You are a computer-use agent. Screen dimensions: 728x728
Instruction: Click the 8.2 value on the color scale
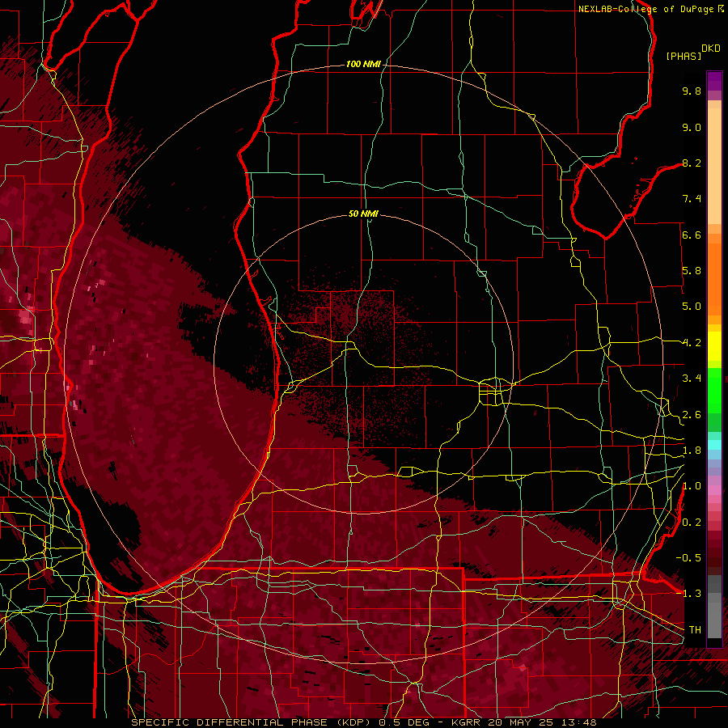pyautogui.click(x=692, y=163)
